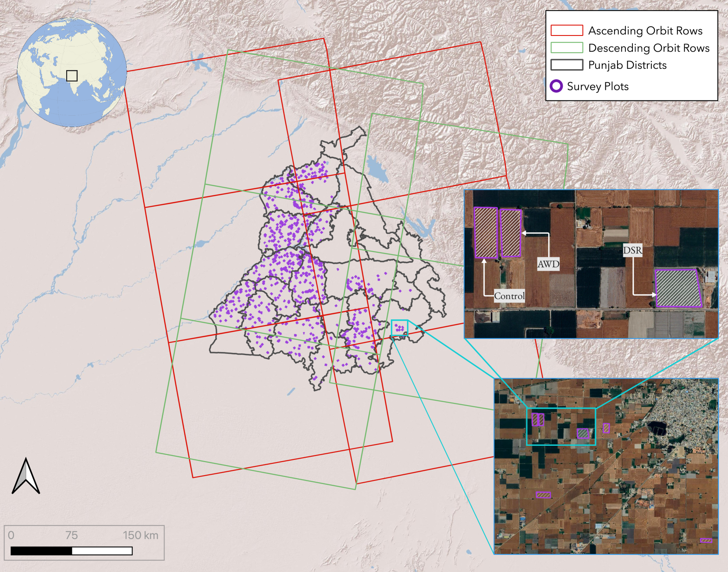This screenshot has width=728, height=572.
Task: Click the purple Survey Plots circle symbol
Action: pyautogui.click(x=556, y=86)
